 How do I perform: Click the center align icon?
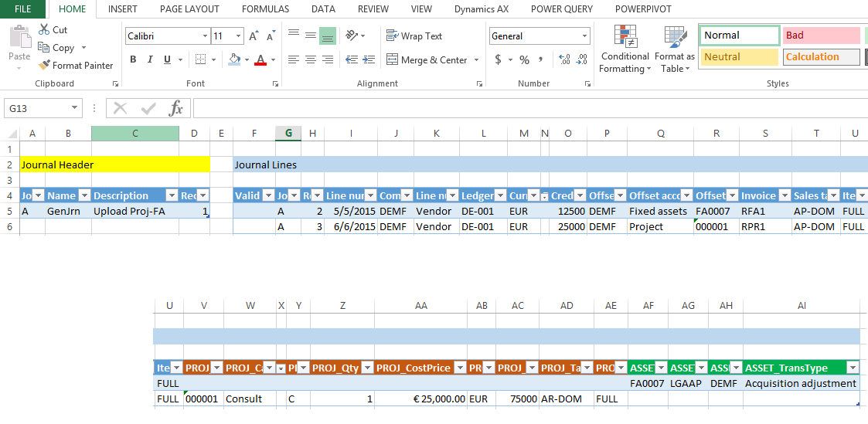[x=311, y=59]
